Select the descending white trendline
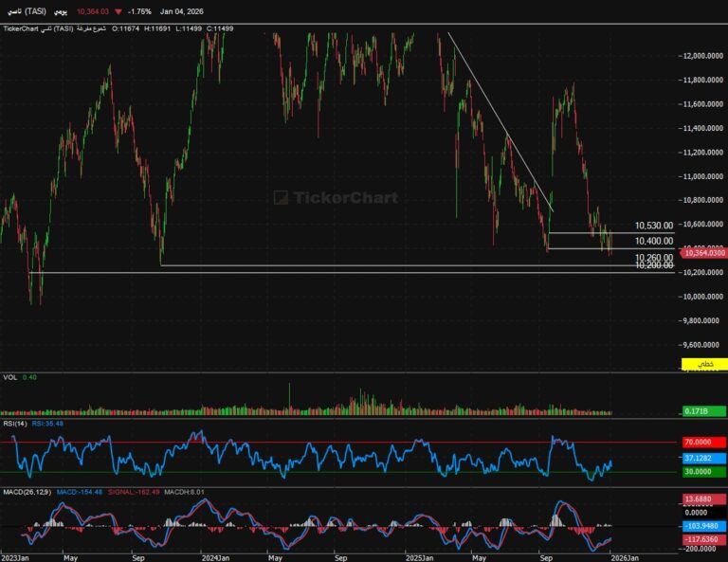Image resolution: width=728 pixels, height=562 pixels. coord(500,121)
